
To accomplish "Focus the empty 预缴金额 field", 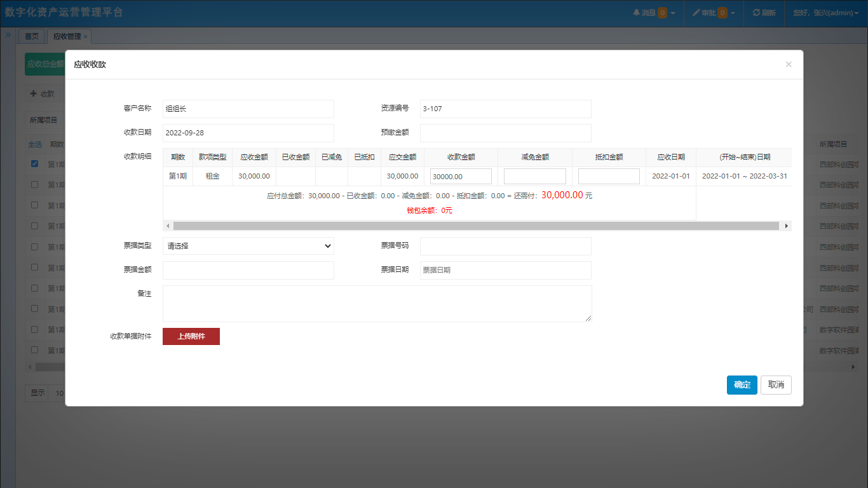I will click(x=506, y=133).
